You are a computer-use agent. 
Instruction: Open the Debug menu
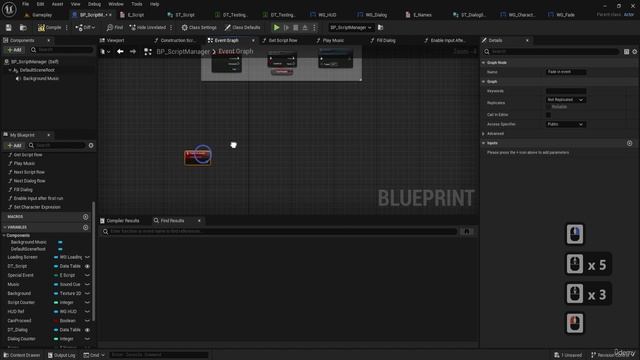(x=94, y=4)
